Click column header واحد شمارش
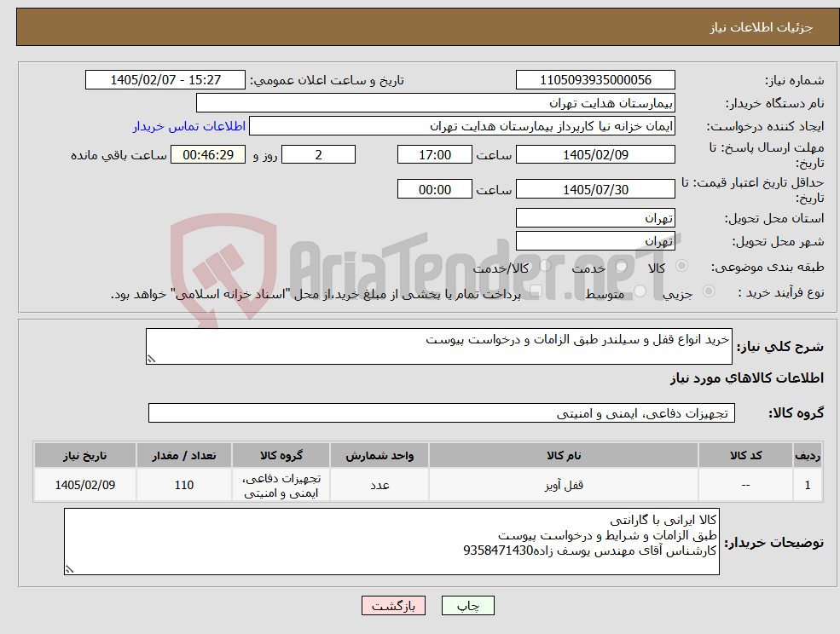This screenshot has width=840, height=634. pos(379,455)
